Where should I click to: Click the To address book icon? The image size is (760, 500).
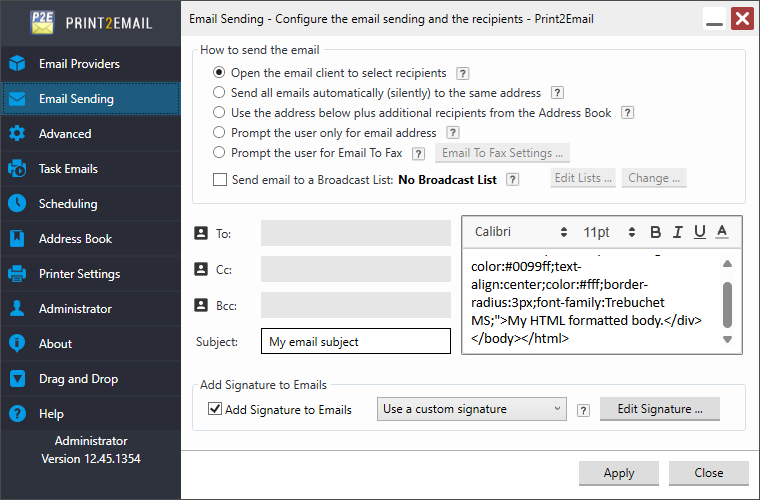[x=199, y=234]
